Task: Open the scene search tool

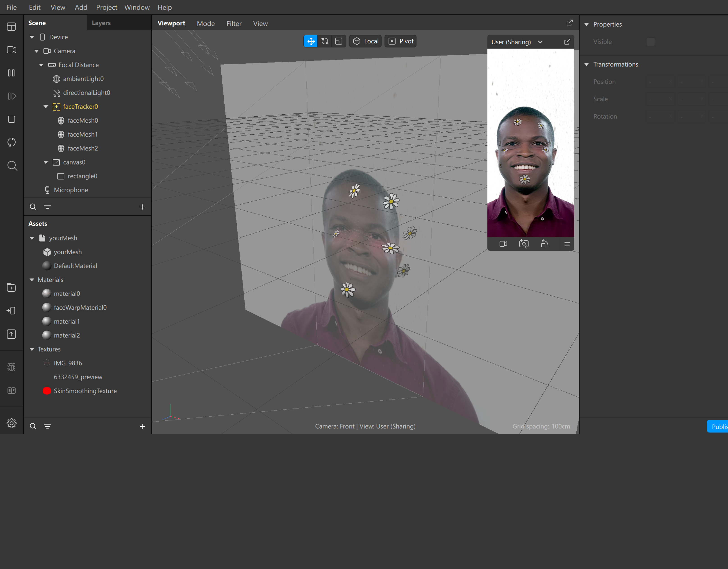Action: pos(33,207)
